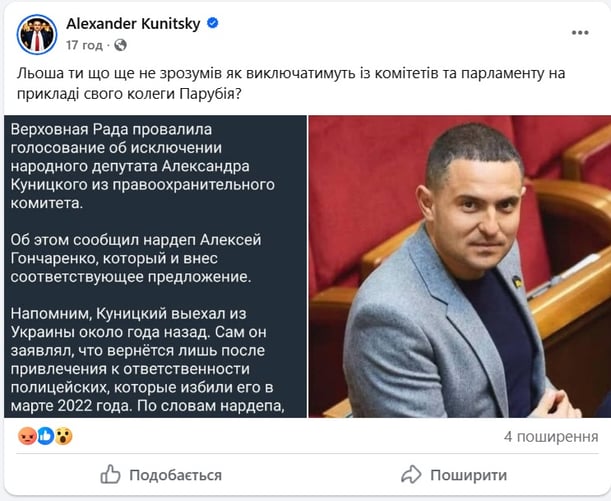Click the blue like reaction icon
Viewport: 611px width, 501px height.
[45, 436]
